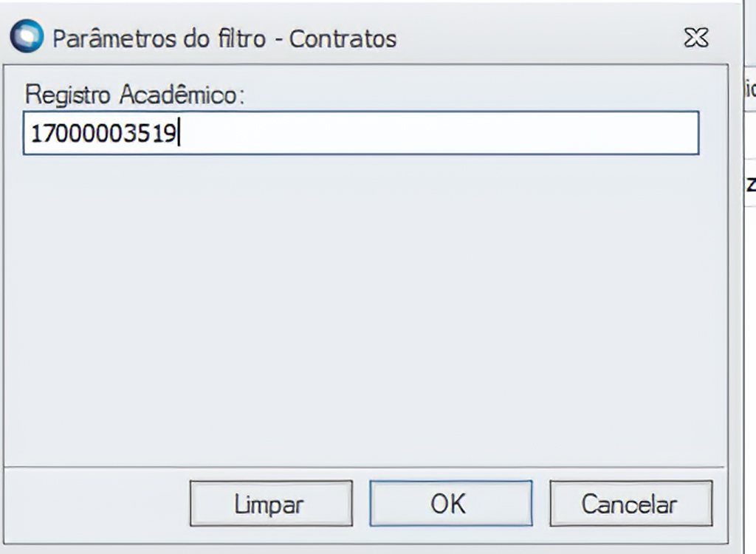Viewport: 756px width, 554px height.
Task: Focus the academic record number text box
Action: coord(360,133)
